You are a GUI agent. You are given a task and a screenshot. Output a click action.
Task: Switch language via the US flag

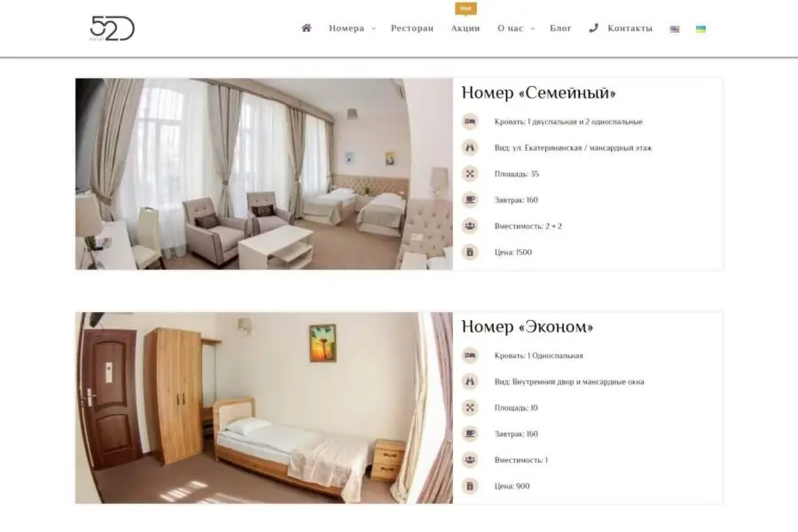click(675, 29)
